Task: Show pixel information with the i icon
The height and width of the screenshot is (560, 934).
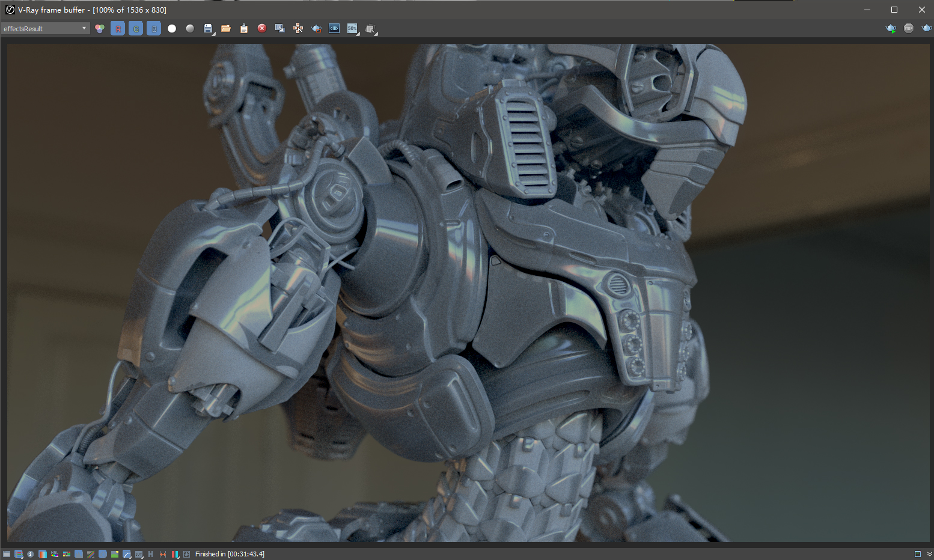Action: [31, 554]
